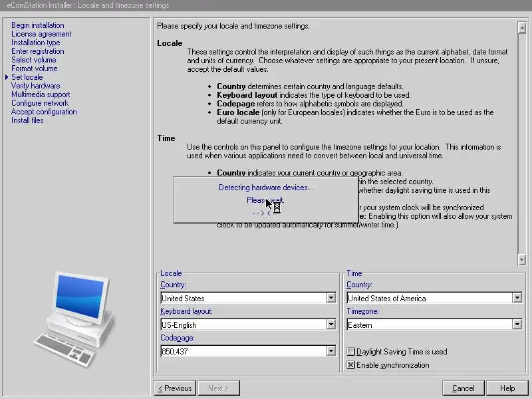
Task: Enable Daylight Saving Time is used
Action: [x=351, y=352]
